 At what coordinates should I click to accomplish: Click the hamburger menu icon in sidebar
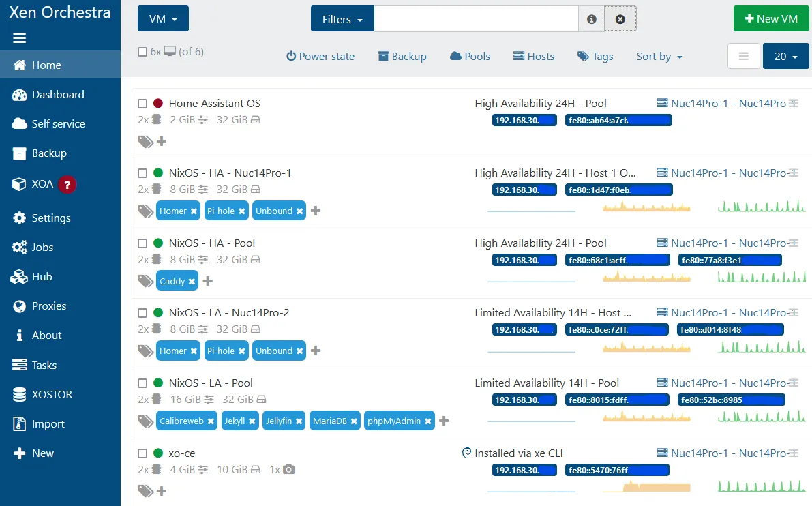pyautogui.click(x=19, y=38)
